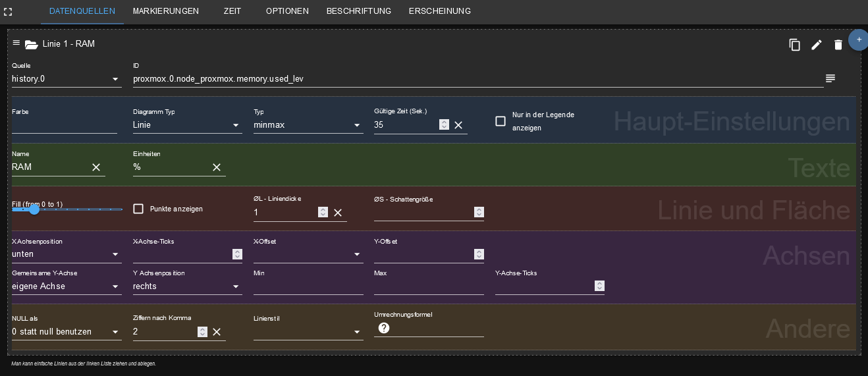Adjust Liniendicke stepper arrows

(x=323, y=212)
